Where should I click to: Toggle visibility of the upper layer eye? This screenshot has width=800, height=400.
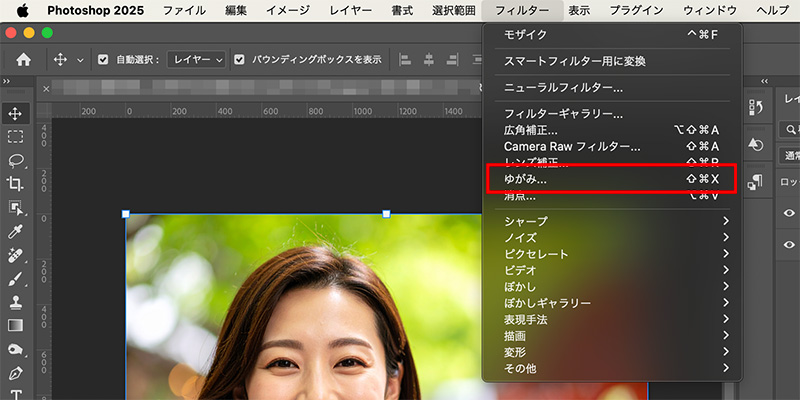click(789, 213)
